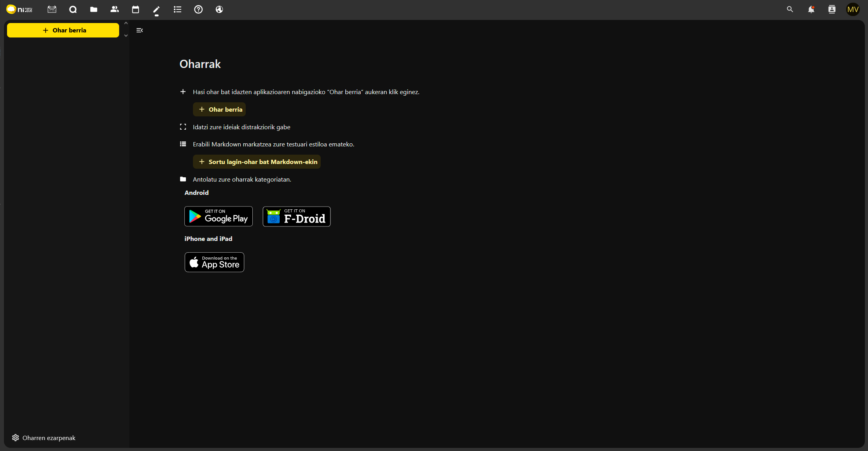Viewport: 868px width, 451px height.
Task: Open the Google Play badge link
Action: [218, 216]
